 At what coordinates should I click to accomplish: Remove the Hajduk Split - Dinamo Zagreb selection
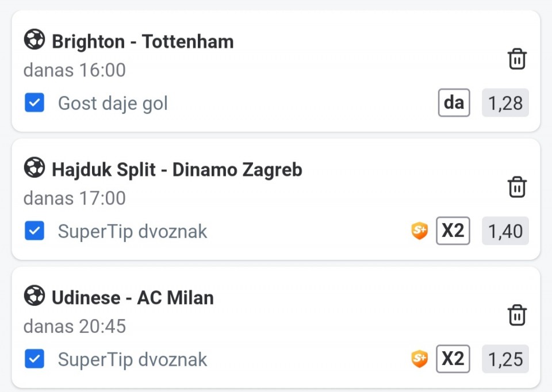tap(517, 187)
